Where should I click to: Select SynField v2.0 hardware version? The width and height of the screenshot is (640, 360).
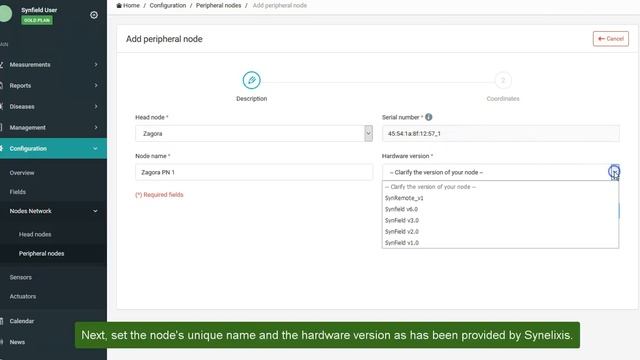500,231
